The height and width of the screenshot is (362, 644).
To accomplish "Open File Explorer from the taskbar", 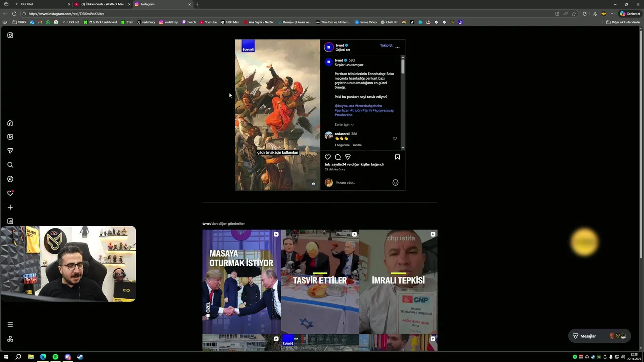I will click(x=31, y=357).
